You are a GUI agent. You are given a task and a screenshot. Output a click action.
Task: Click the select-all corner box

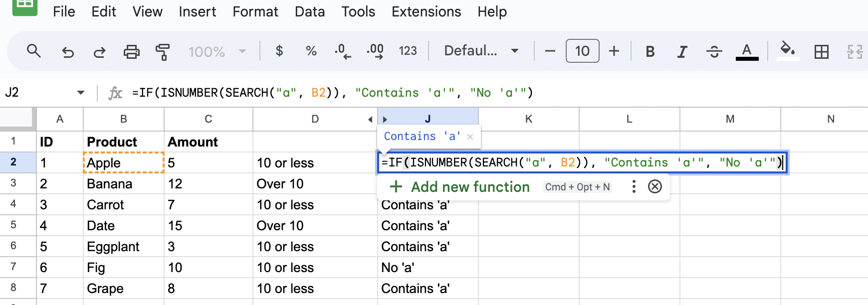pyautogui.click(x=18, y=119)
